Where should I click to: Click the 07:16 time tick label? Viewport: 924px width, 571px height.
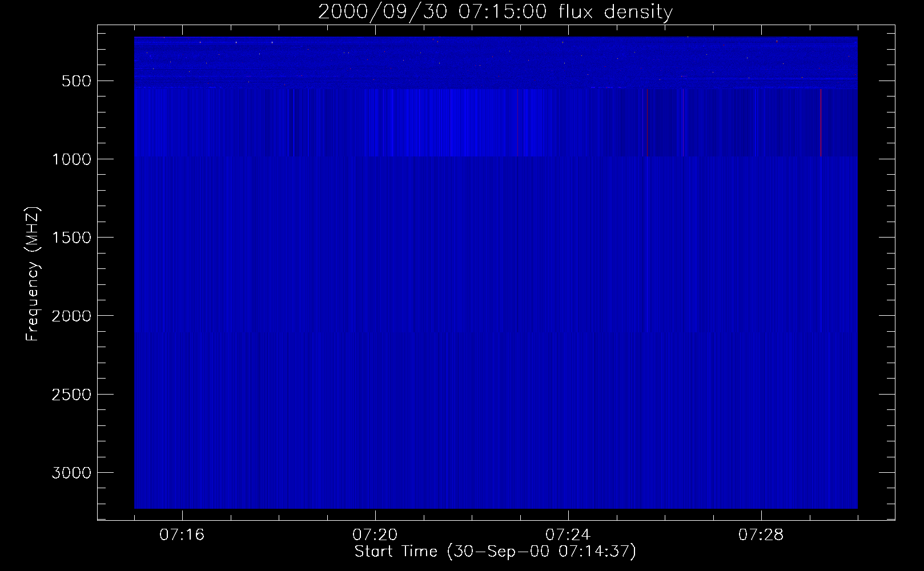click(x=182, y=535)
